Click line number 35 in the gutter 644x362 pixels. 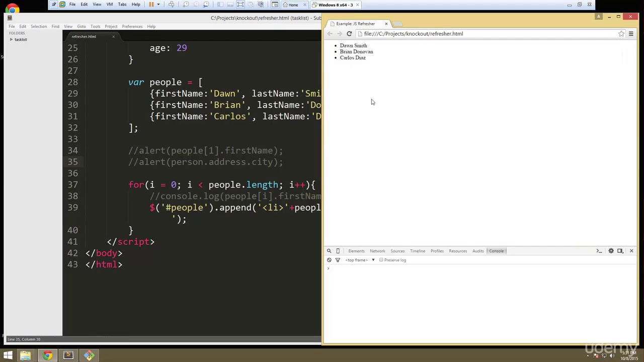[72, 162]
